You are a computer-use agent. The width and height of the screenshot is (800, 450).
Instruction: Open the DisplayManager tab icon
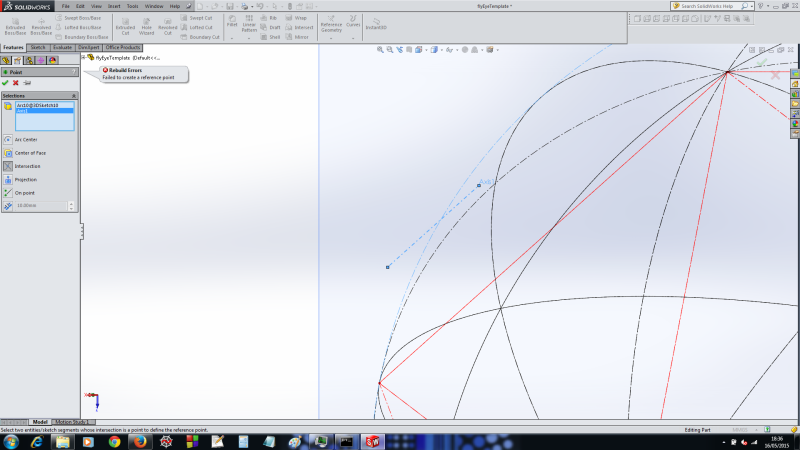[53, 60]
